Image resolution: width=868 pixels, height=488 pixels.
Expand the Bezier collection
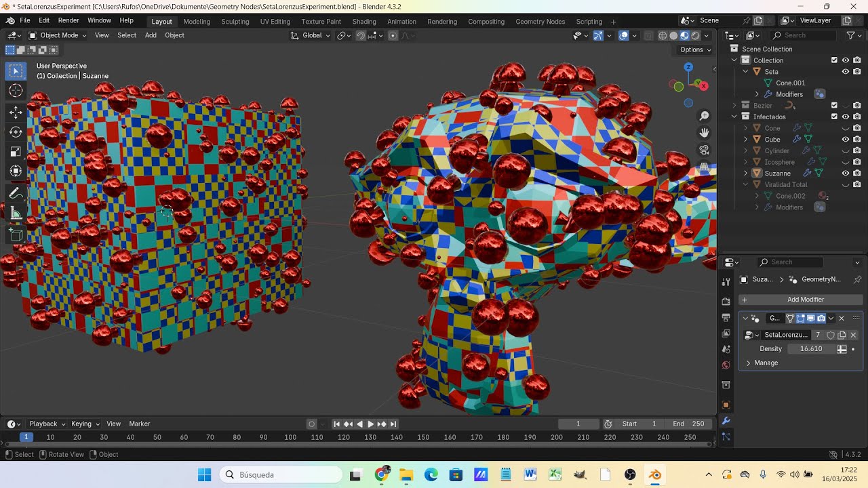click(x=734, y=105)
